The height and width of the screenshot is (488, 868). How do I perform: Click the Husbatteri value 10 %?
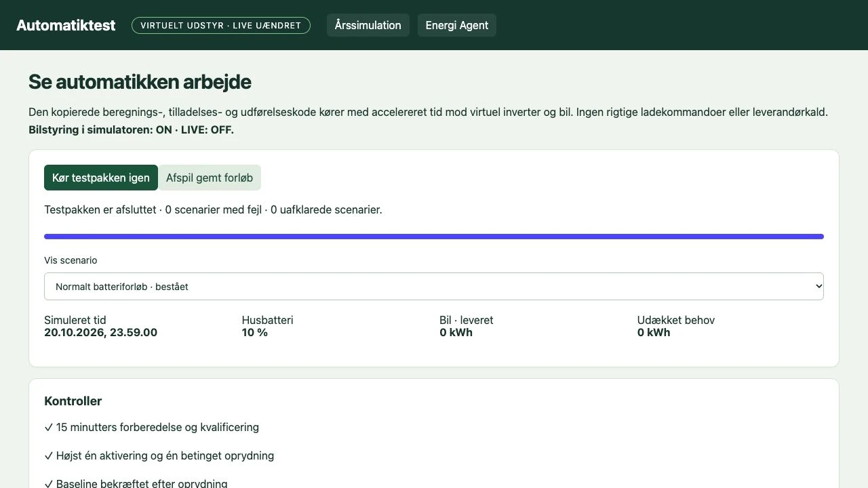pyautogui.click(x=255, y=333)
